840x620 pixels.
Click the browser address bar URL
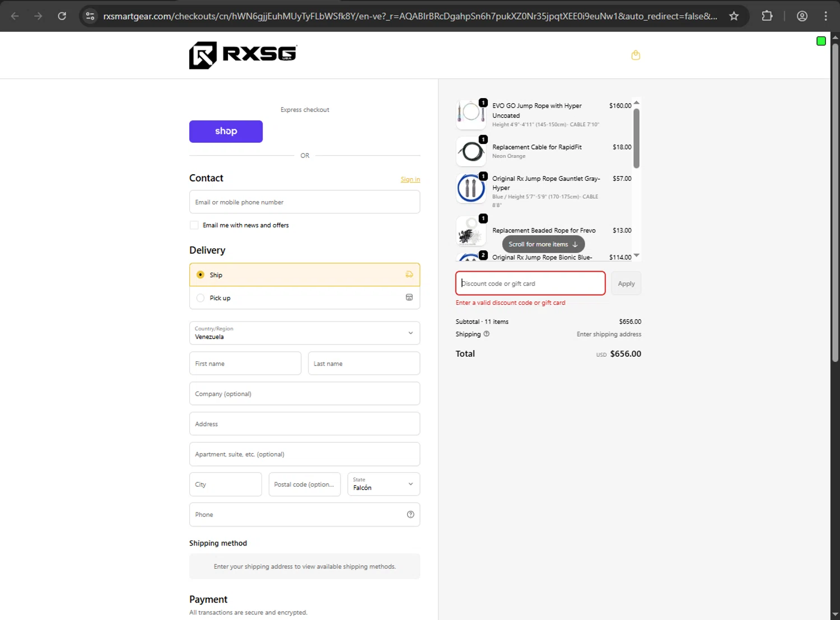(x=410, y=16)
